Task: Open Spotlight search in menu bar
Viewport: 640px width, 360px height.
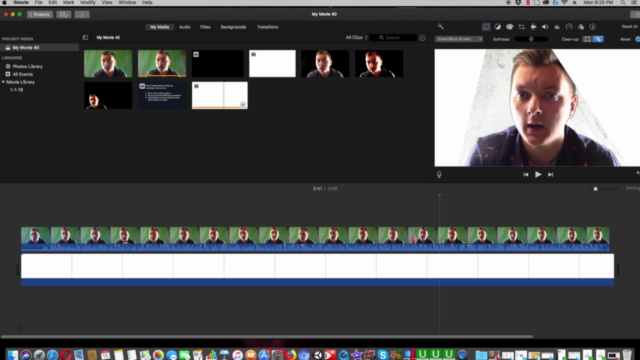Action: pos(623,2)
